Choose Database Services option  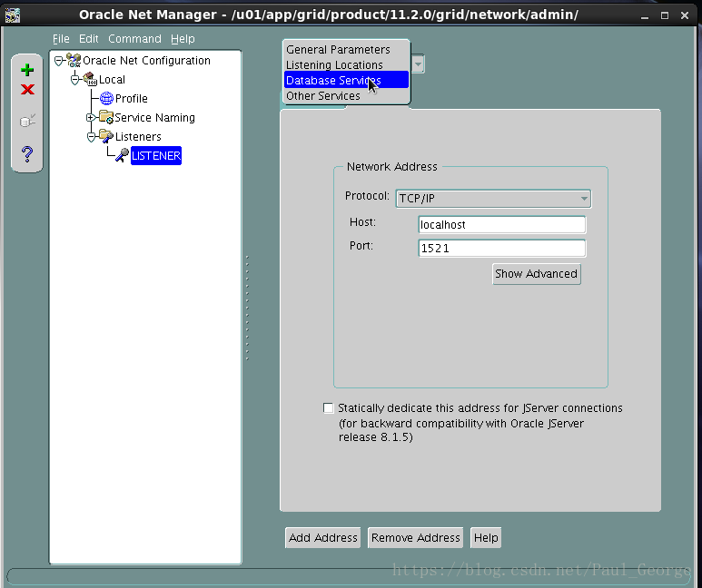[x=346, y=80]
